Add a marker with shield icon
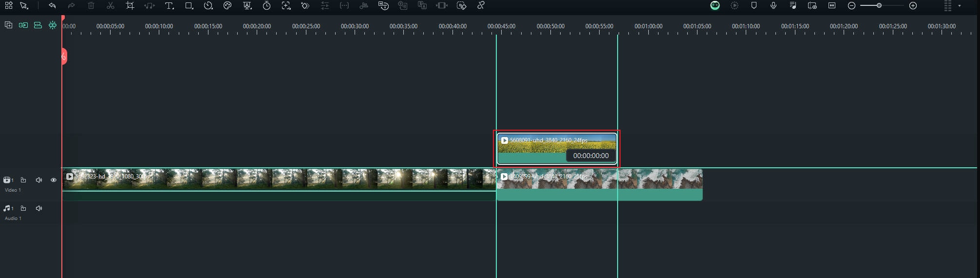 (x=754, y=5)
